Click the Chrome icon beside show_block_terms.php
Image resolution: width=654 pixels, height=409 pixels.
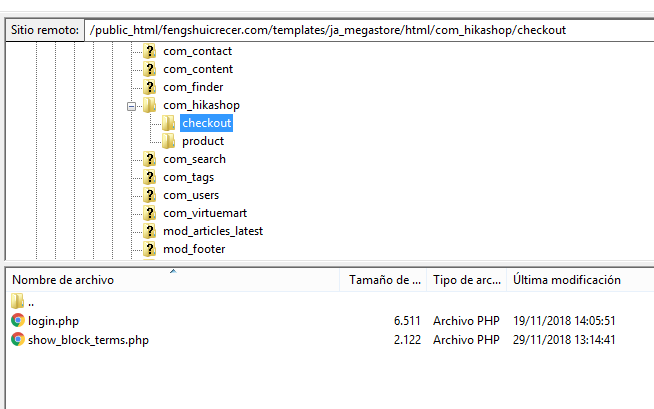coord(18,339)
